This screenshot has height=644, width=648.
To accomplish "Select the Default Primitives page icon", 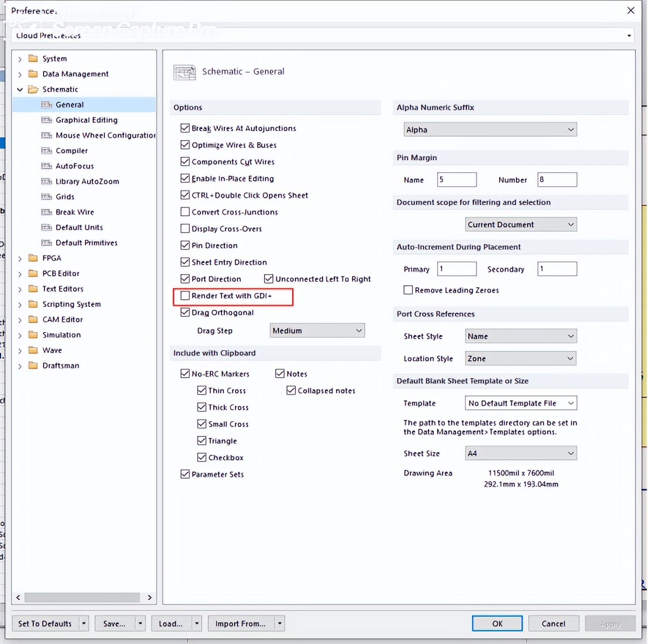I will point(46,242).
